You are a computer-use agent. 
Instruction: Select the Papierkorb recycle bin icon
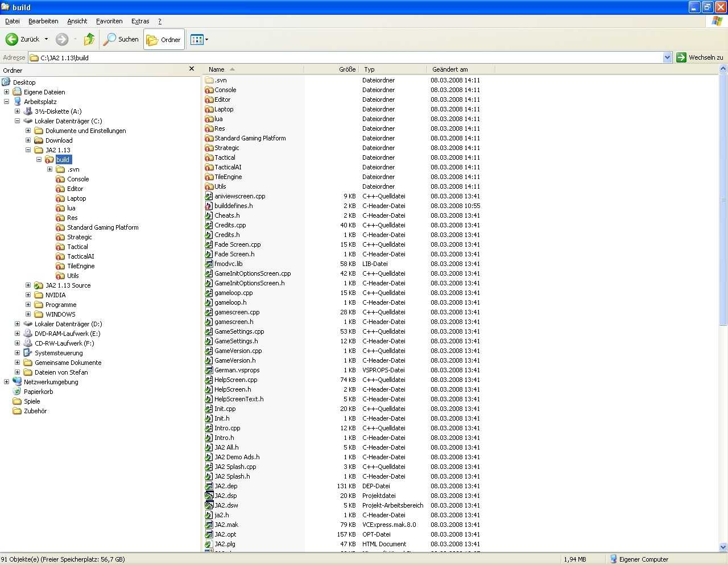(x=17, y=392)
